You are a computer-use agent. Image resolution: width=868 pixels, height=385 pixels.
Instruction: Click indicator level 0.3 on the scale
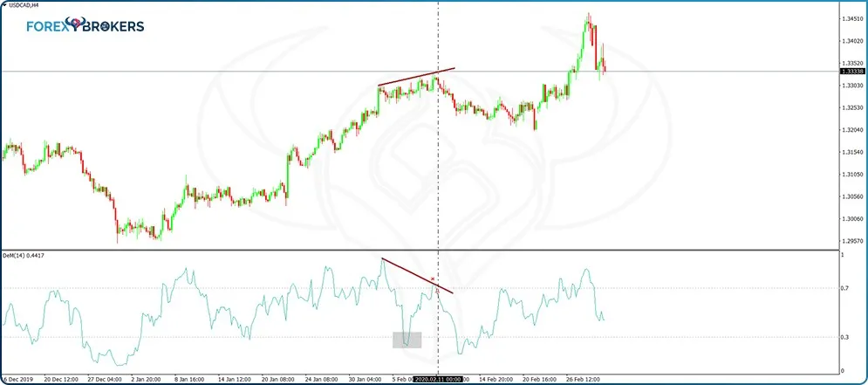(x=844, y=337)
